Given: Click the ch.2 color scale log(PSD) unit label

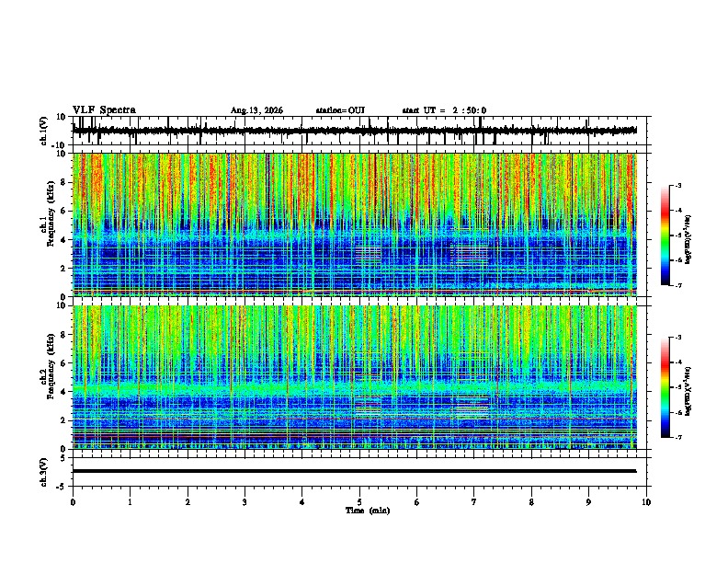Looking at the screenshot, I should point(688,391).
